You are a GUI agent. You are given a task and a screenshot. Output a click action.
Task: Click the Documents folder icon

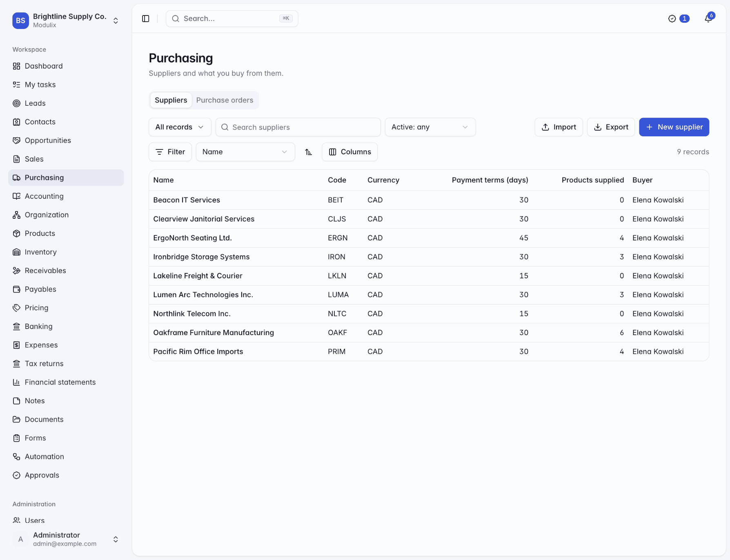[16, 419]
